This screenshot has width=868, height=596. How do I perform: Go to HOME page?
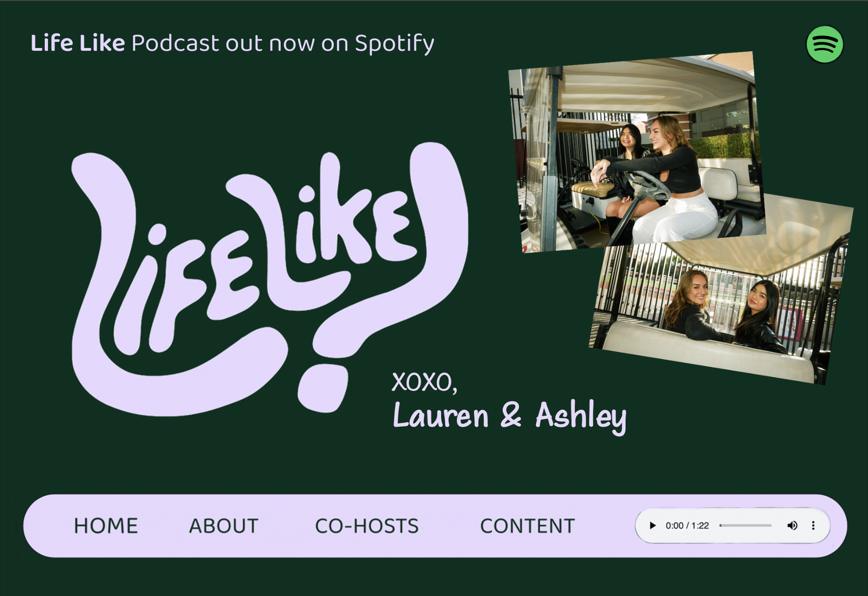click(106, 526)
